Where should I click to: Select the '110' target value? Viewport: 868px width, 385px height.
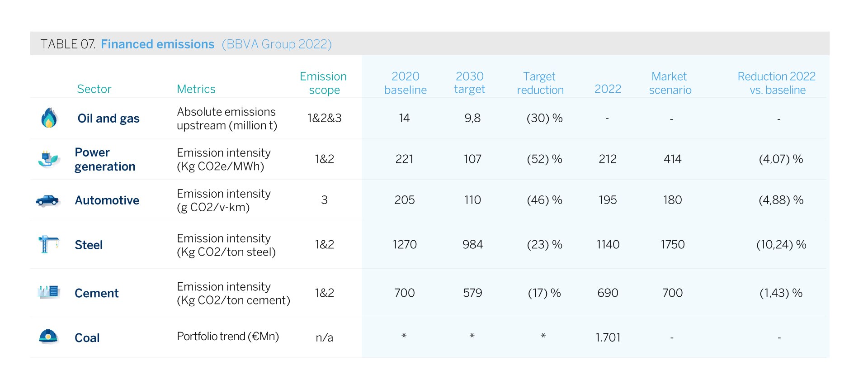[x=472, y=200]
